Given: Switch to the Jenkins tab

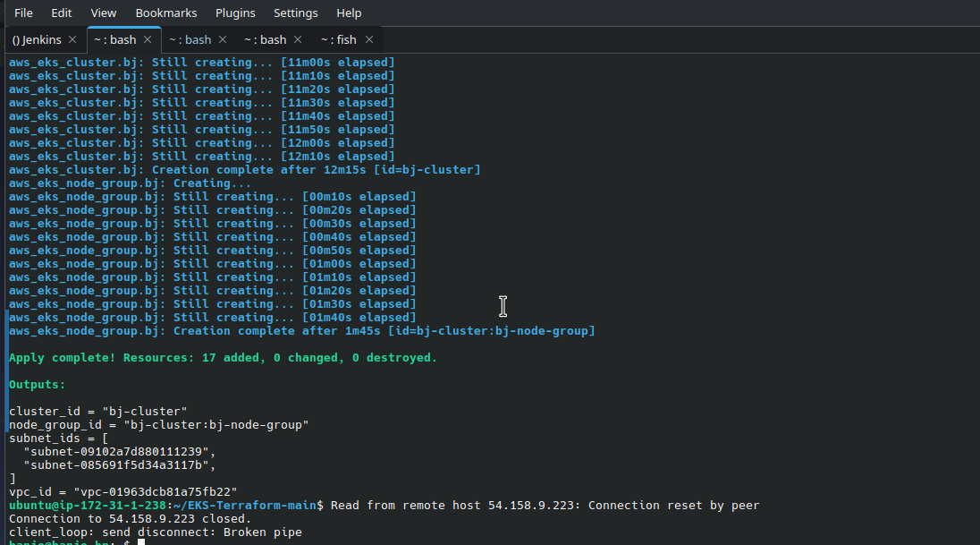Looking at the screenshot, I should 37,39.
